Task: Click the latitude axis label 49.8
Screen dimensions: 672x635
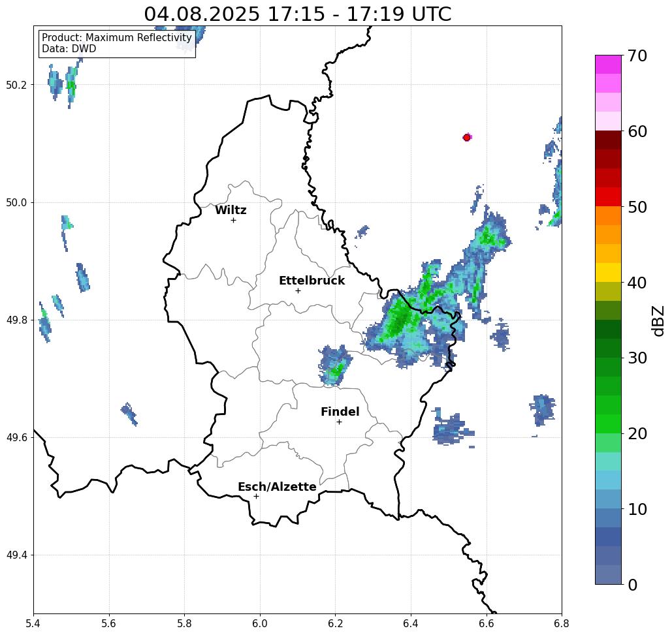Action: tap(16, 320)
